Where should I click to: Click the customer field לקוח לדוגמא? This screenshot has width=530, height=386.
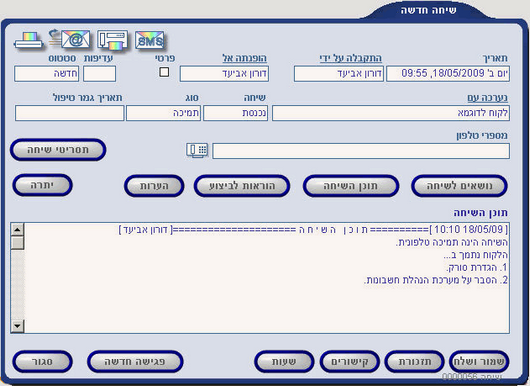[x=391, y=113]
